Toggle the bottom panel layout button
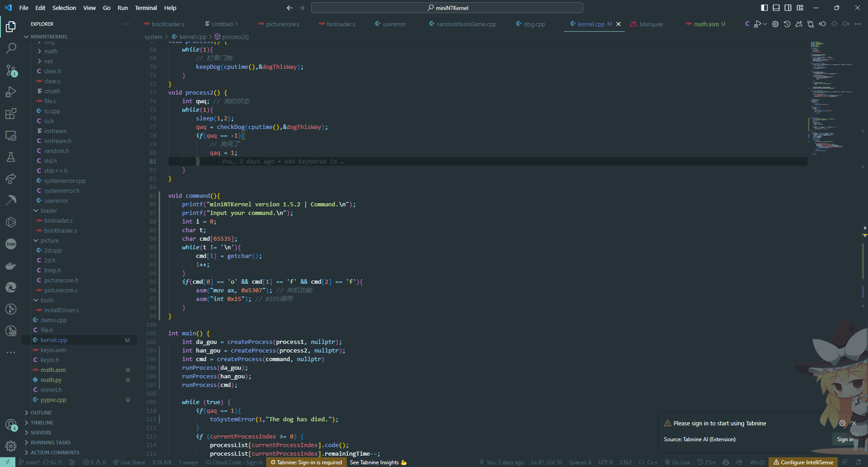 click(x=776, y=8)
